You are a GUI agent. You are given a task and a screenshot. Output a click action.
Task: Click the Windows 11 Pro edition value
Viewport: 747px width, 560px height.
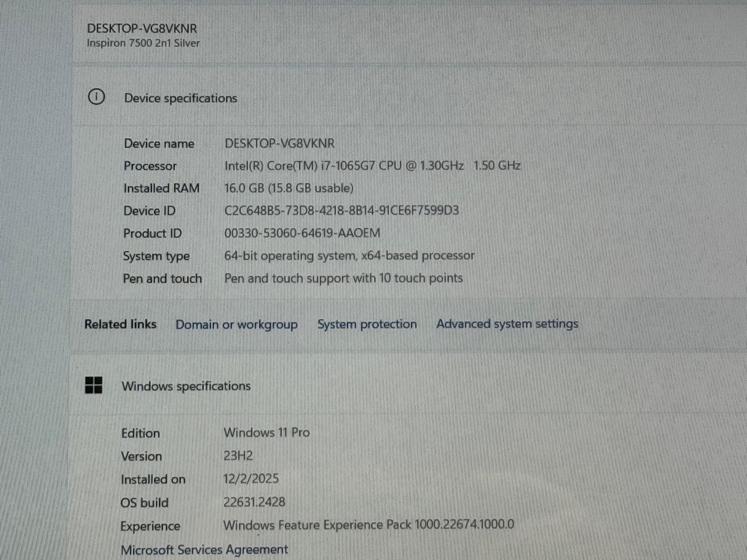click(x=267, y=433)
